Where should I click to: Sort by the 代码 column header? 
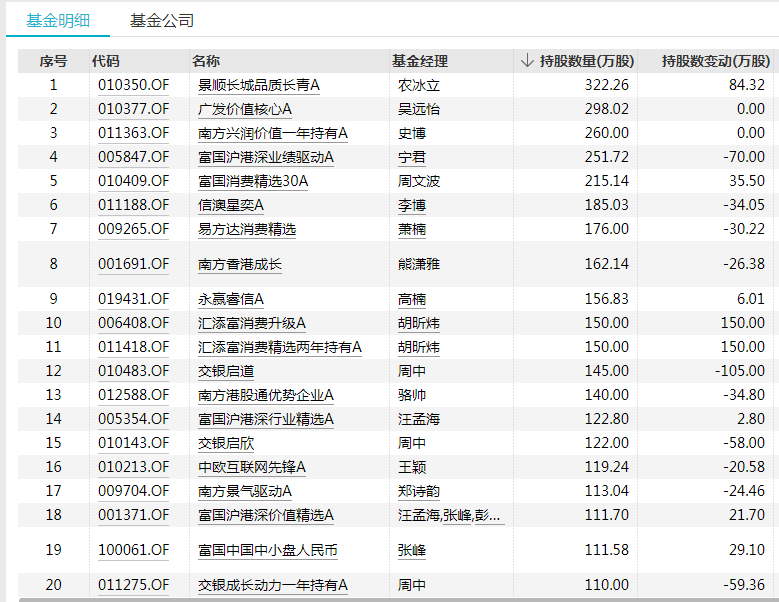coord(106,61)
